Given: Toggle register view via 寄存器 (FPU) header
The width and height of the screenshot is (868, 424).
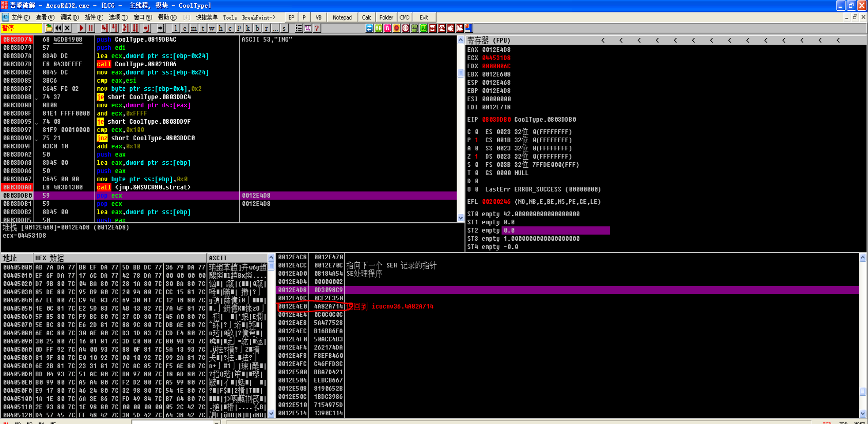Looking at the screenshot, I should tap(488, 40).
